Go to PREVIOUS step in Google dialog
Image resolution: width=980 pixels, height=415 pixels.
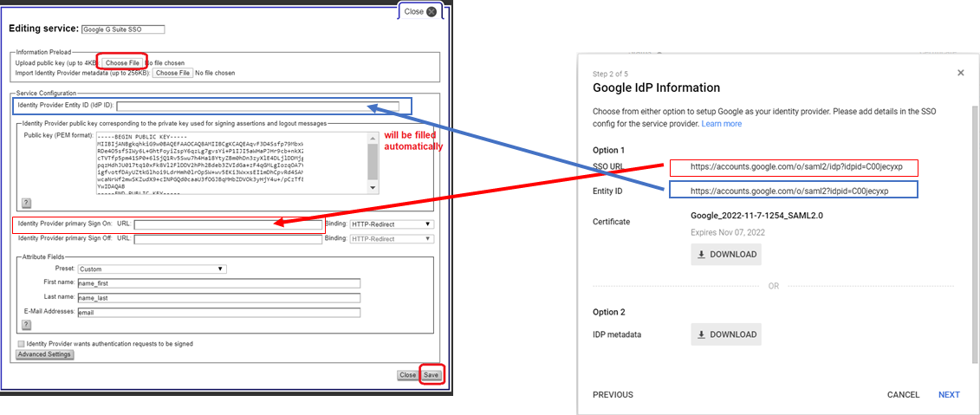pos(613,394)
